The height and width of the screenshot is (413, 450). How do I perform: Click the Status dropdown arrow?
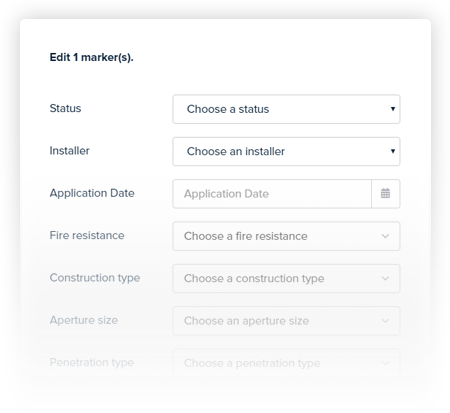coord(393,109)
